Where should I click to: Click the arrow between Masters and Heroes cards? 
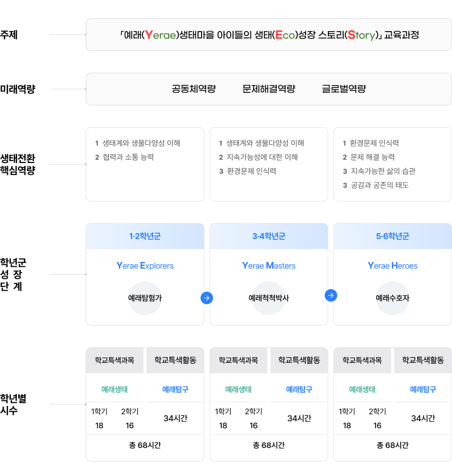click(330, 295)
